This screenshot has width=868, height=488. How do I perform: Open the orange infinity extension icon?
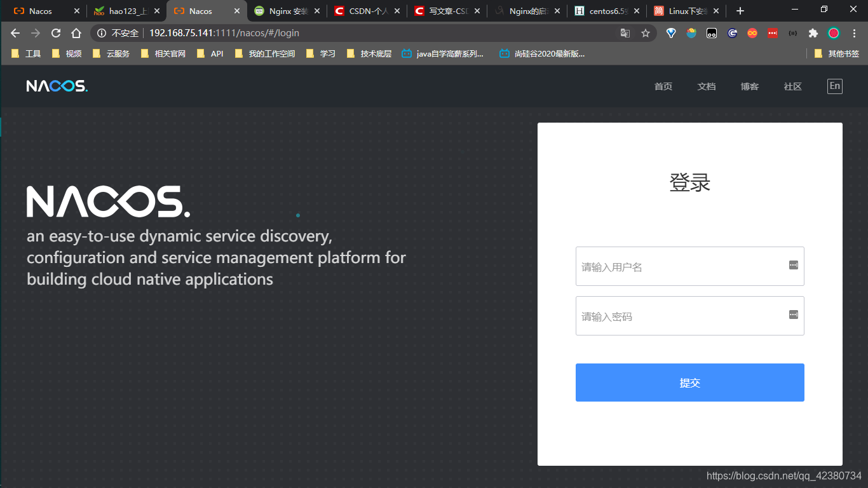click(752, 33)
